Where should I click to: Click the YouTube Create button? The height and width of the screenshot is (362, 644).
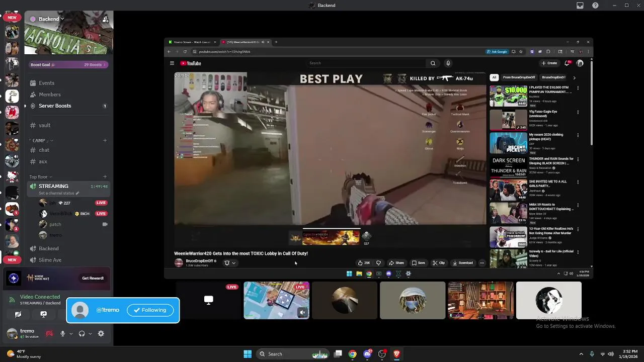coord(549,63)
